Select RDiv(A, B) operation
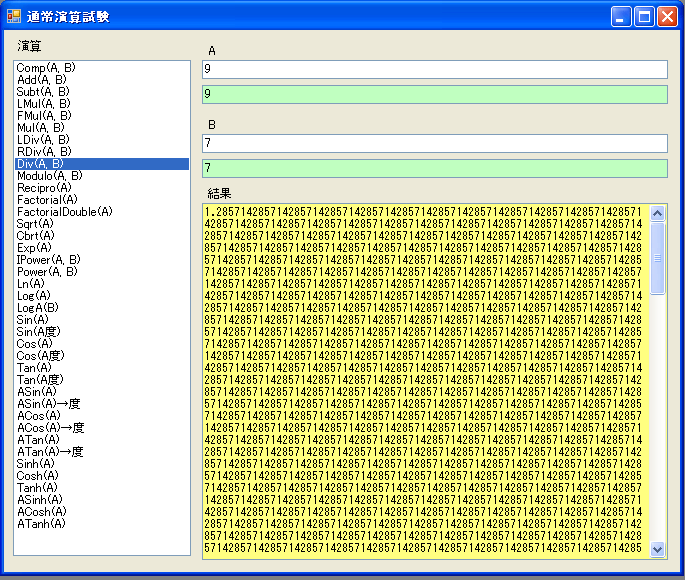The width and height of the screenshot is (685, 580). (x=102, y=152)
